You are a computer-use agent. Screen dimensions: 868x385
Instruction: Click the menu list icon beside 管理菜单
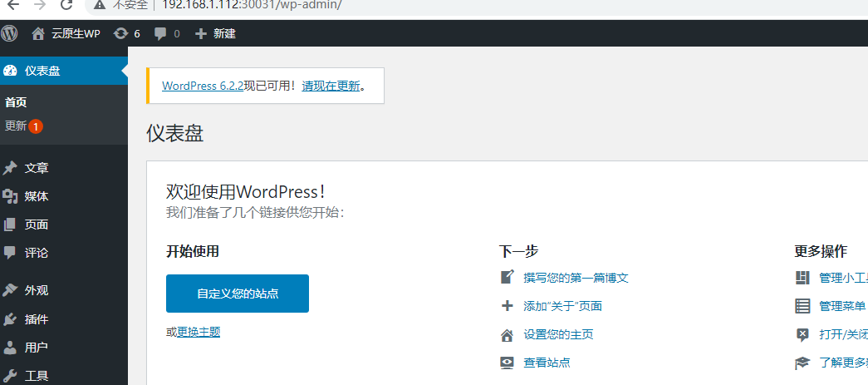pyautogui.click(x=802, y=306)
